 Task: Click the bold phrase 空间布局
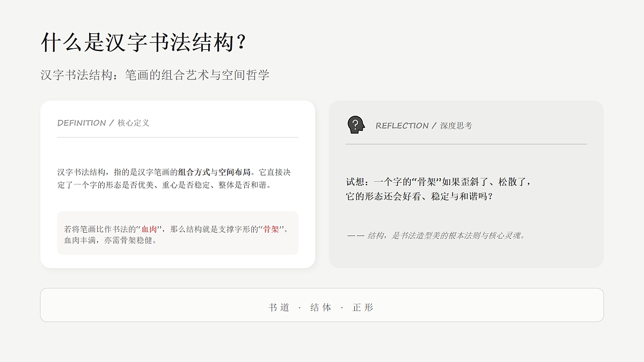[234, 172]
